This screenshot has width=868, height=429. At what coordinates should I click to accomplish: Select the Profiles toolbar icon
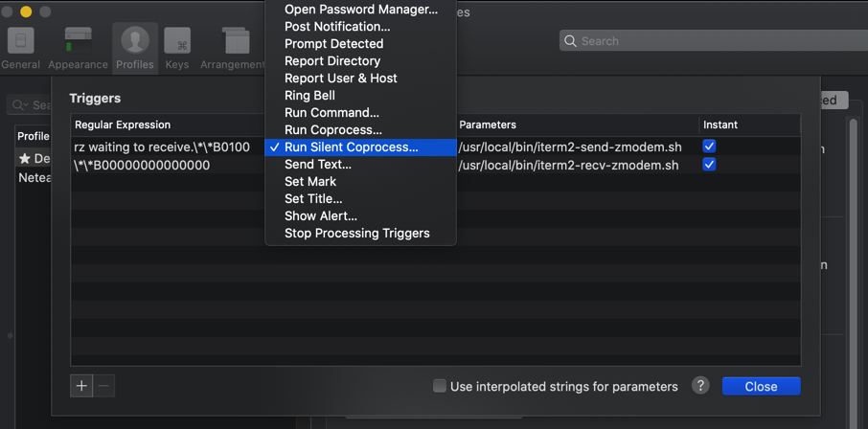click(134, 46)
